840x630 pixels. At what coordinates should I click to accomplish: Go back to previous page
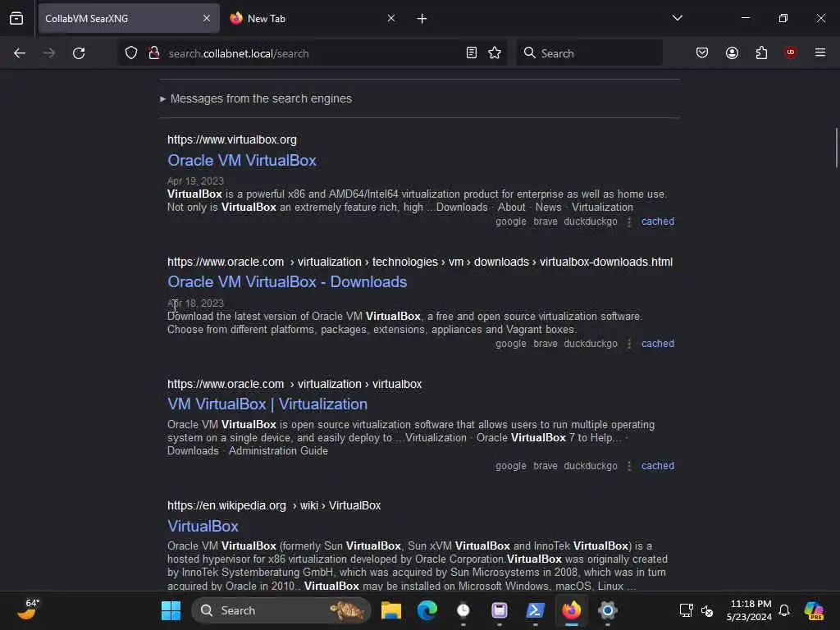tap(20, 53)
